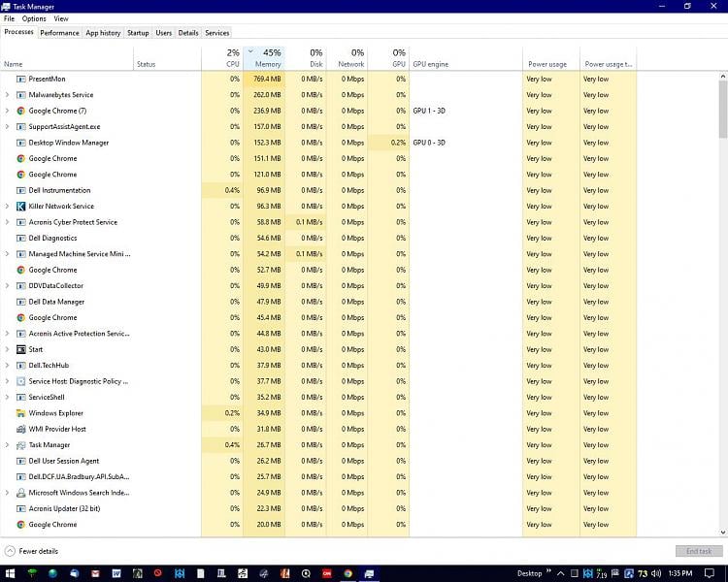The height and width of the screenshot is (582, 728).
Task: Switch to the Startup tab
Action: [138, 33]
